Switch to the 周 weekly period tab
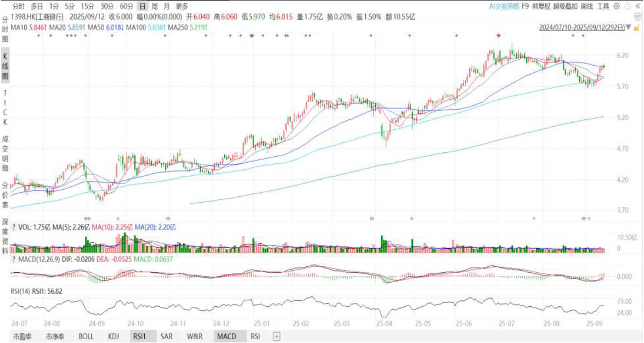 (x=155, y=6)
